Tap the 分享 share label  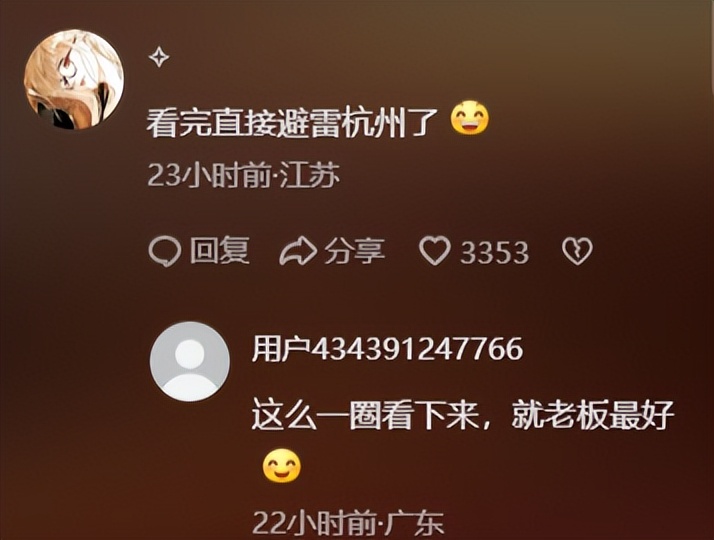coord(354,251)
